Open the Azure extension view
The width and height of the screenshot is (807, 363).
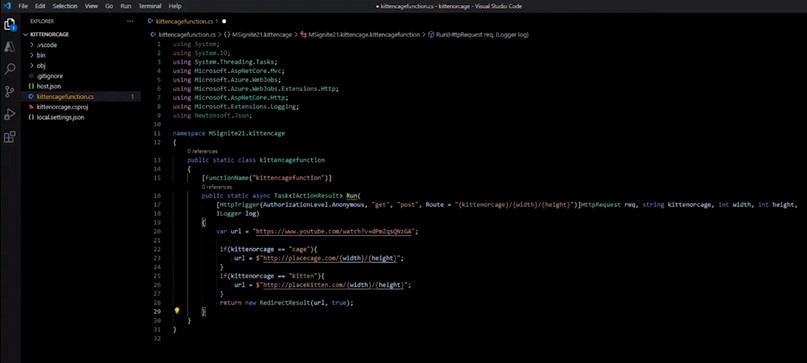click(x=9, y=47)
